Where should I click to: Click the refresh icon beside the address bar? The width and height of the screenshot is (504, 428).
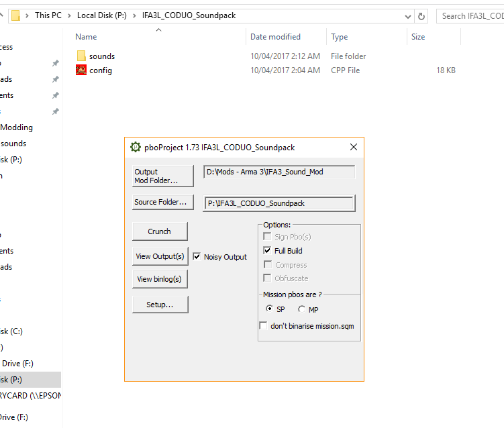coord(421,16)
